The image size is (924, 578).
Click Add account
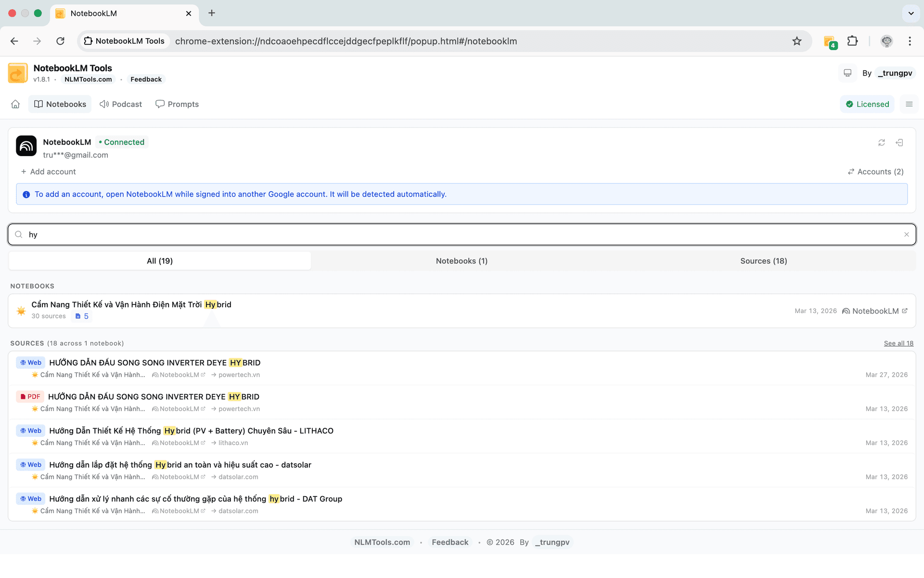coord(49,171)
